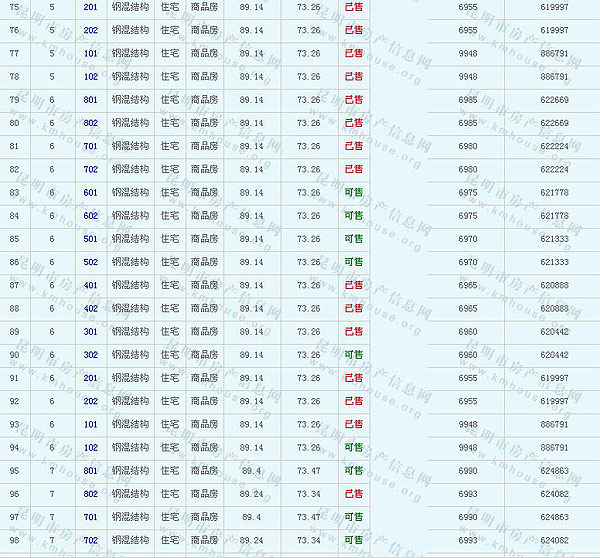Open room 801 link in row 95
The width and height of the screenshot is (600, 558).
pyautogui.click(x=91, y=470)
